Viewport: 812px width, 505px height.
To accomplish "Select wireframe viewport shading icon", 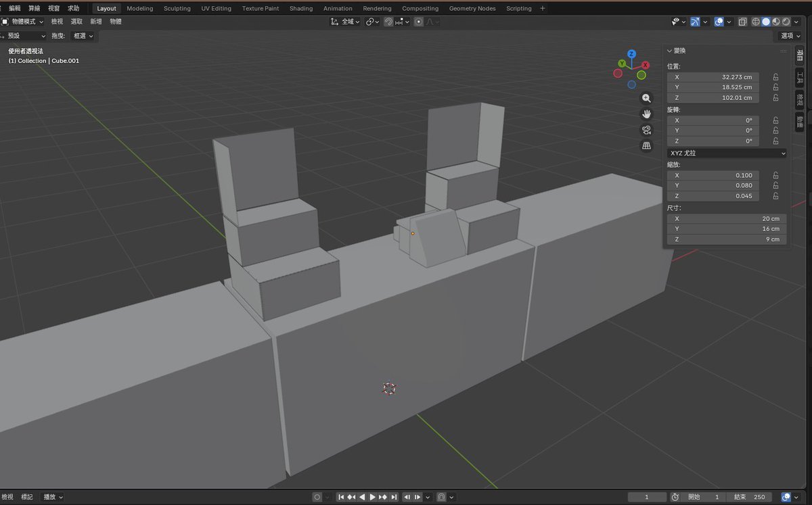I will click(x=757, y=22).
